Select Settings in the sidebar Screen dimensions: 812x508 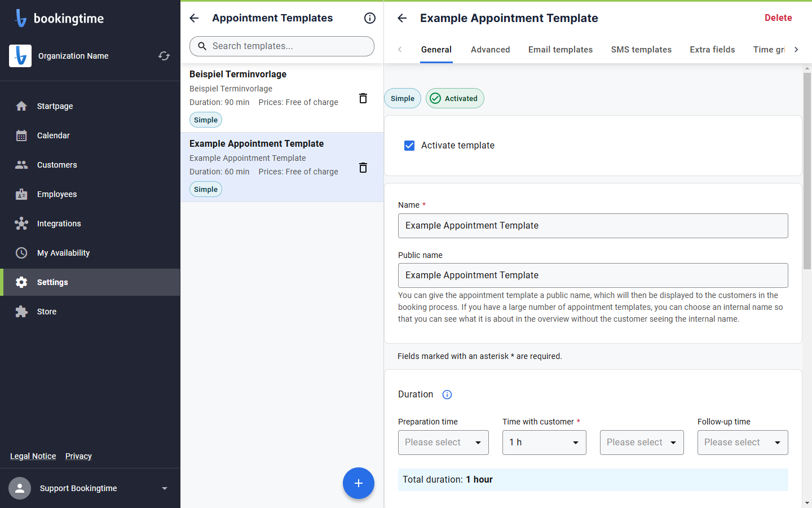(x=90, y=282)
